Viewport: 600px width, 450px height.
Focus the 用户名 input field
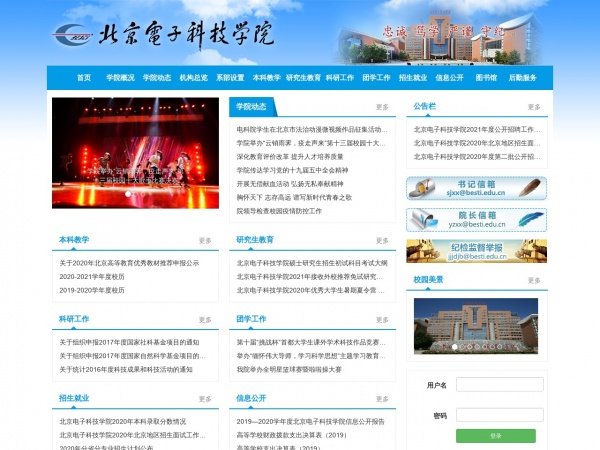500,385
